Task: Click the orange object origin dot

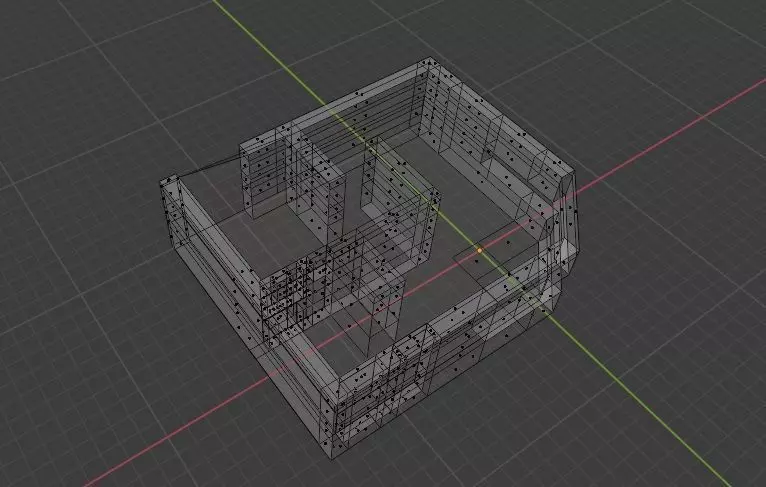Action: click(480, 250)
